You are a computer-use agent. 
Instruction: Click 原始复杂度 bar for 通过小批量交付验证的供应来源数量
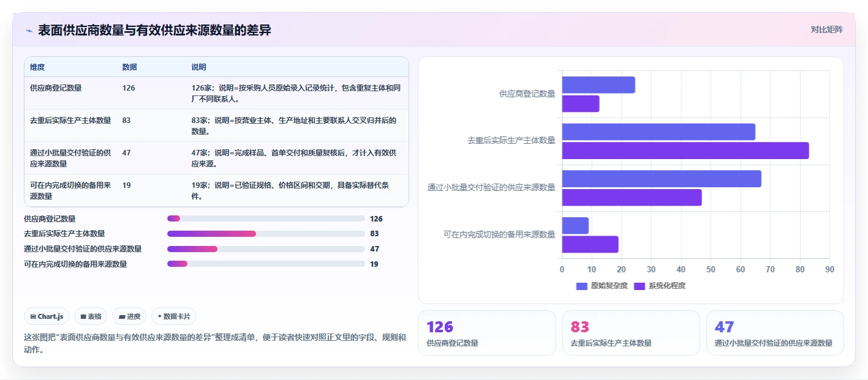[662, 179]
